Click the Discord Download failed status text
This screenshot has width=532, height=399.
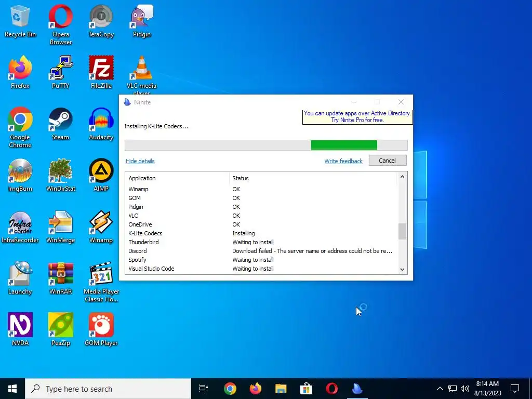pyautogui.click(x=312, y=251)
